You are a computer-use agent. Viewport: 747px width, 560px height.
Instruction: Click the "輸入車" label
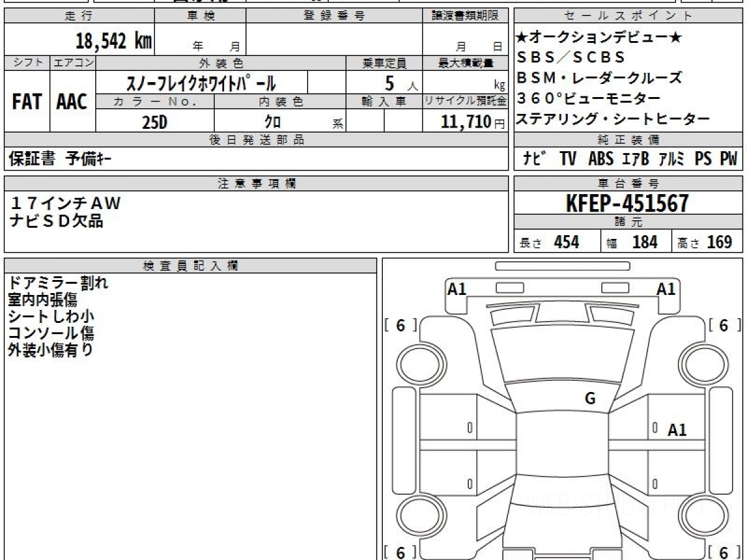point(384,101)
